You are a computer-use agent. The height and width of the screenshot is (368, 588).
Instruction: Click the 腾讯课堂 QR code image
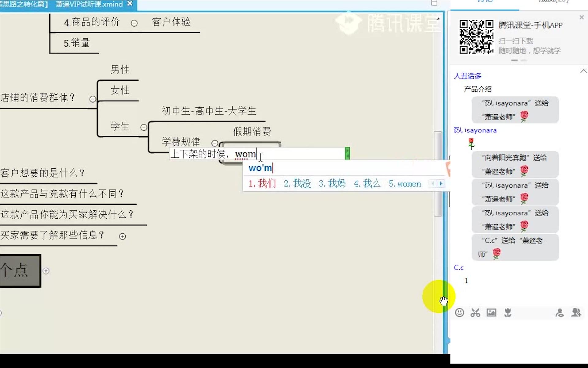pos(476,37)
